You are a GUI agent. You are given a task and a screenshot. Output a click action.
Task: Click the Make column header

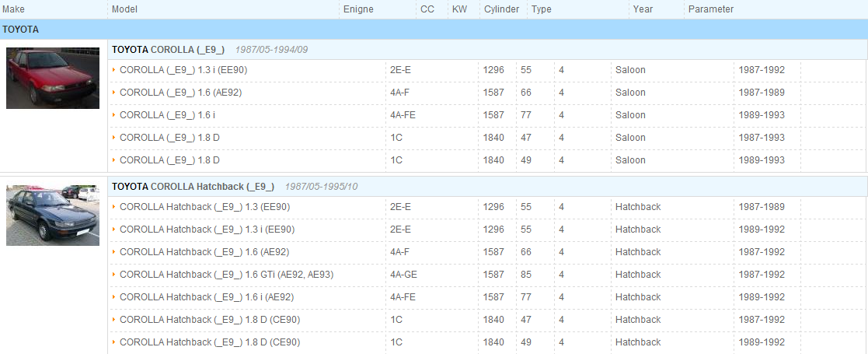tap(13, 9)
